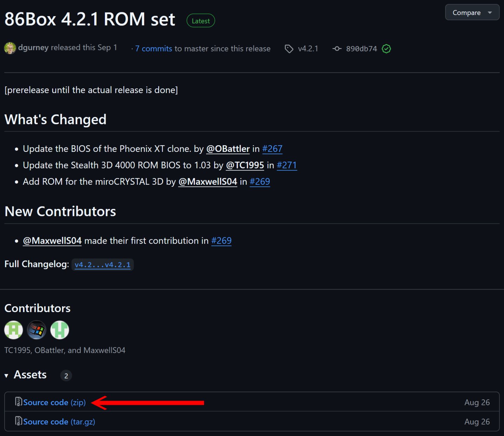Image resolution: width=504 pixels, height=436 pixels.
Task: Click the Assets count badge
Action: 66,376
